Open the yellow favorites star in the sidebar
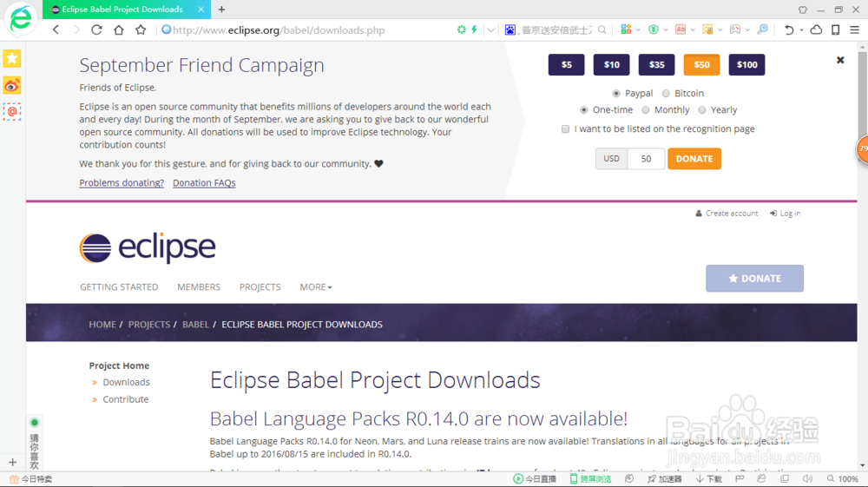Image resolution: width=868 pixels, height=487 pixels. (x=12, y=58)
